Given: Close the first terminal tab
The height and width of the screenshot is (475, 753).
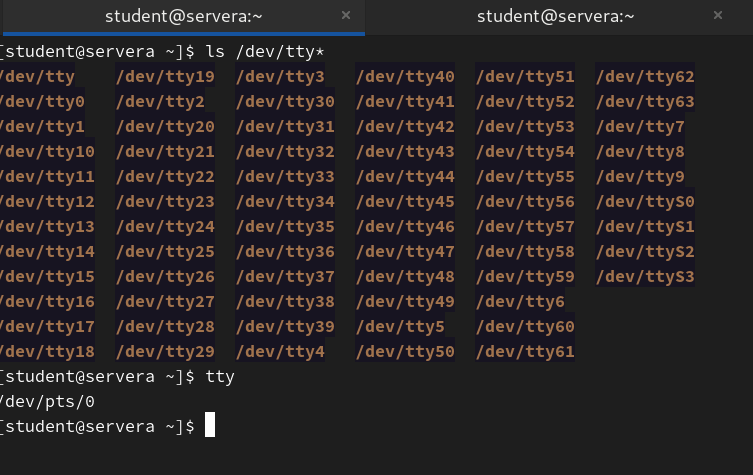Looking at the screenshot, I should click(x=346, y=15).
